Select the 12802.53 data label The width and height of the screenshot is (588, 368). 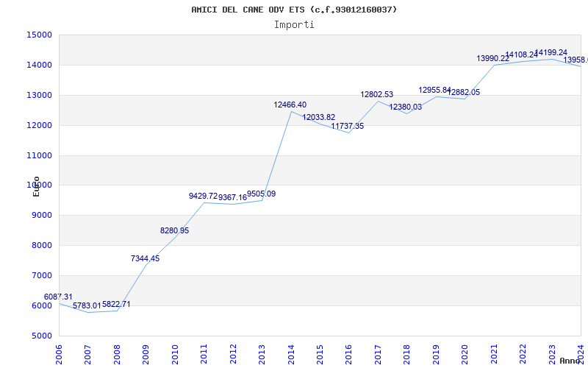pyautogui.click(x=377, y=95)
